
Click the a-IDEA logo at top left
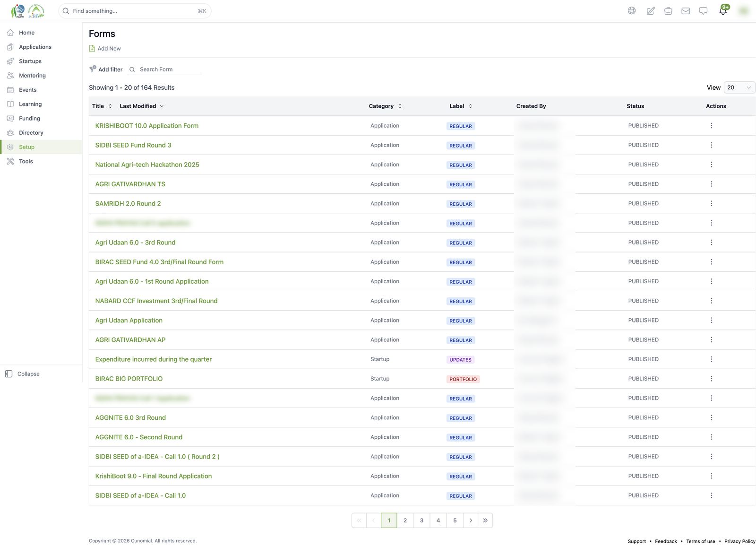coord(36,11)
